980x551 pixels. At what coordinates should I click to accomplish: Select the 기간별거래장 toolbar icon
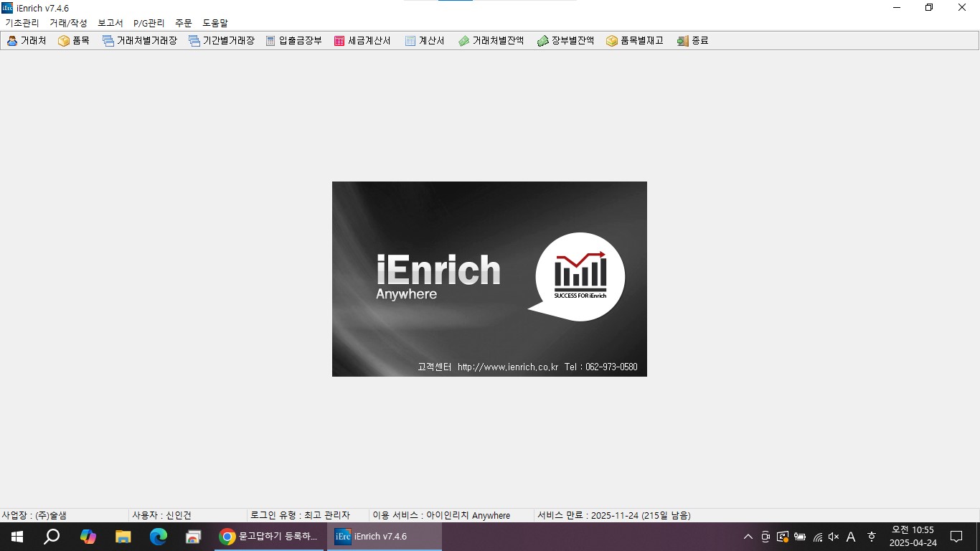coord(194,41)
